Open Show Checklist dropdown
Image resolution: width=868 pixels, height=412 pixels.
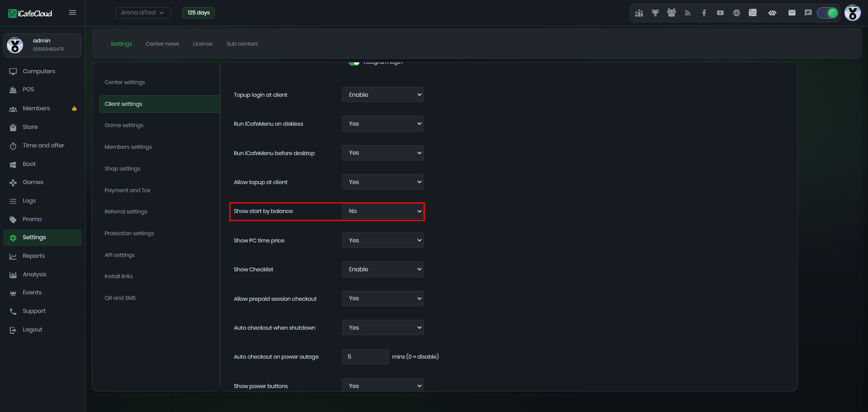click(382, 269)
